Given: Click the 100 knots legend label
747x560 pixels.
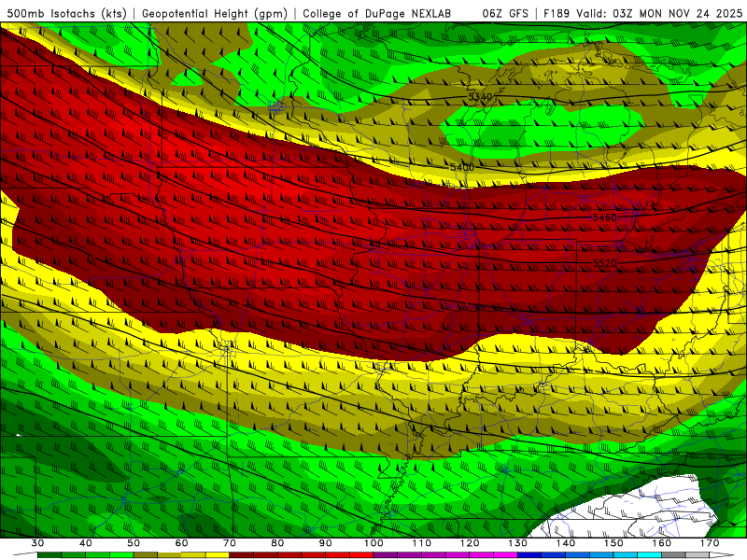Looking at the screenshot, I should 373,543.
